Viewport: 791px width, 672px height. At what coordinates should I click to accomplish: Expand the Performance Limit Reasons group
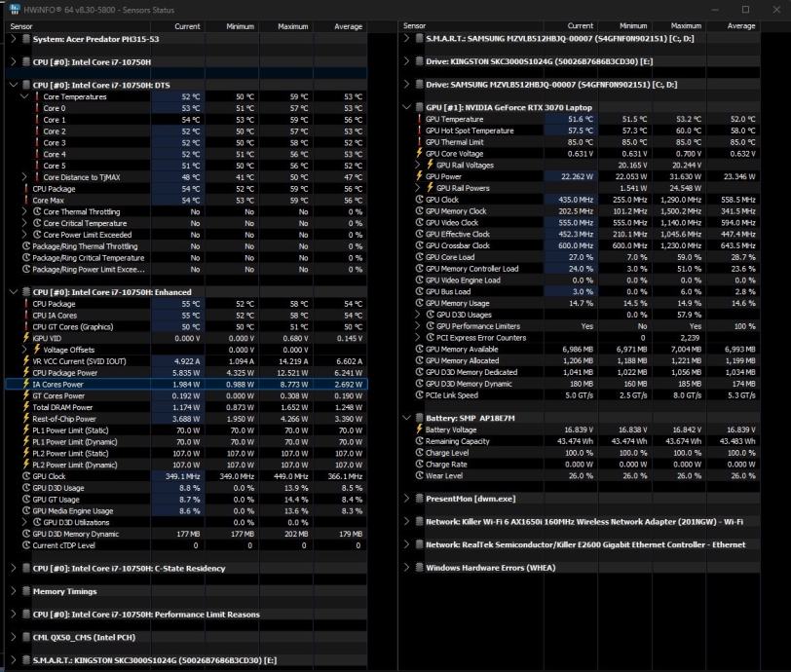pyautogui.click(x=14, y=614)
